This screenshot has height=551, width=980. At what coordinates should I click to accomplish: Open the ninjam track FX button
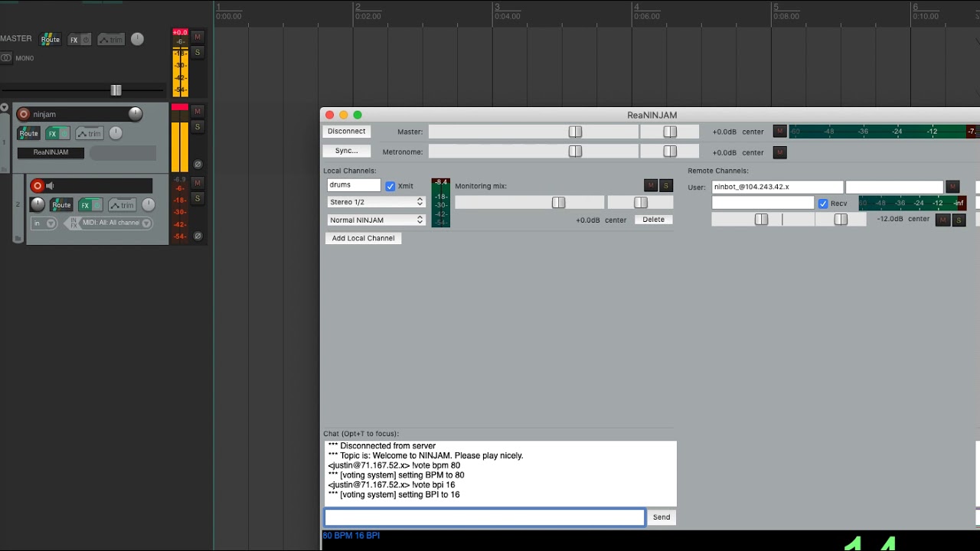53,133
